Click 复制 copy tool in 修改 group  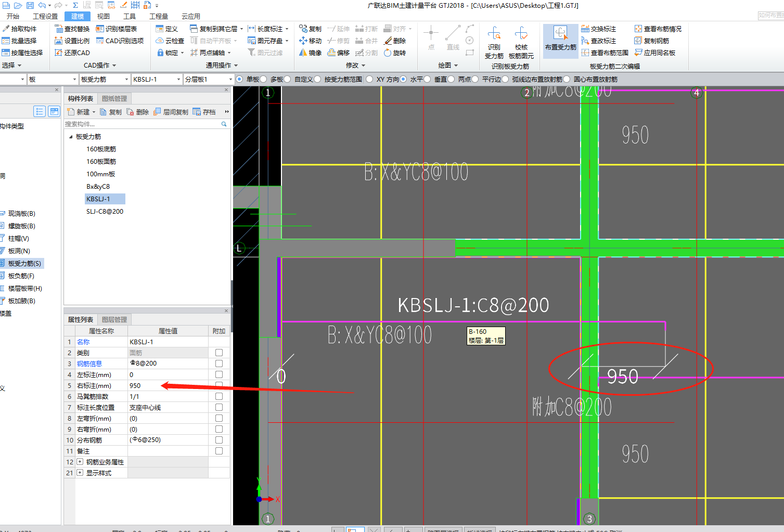click(311, 29)
